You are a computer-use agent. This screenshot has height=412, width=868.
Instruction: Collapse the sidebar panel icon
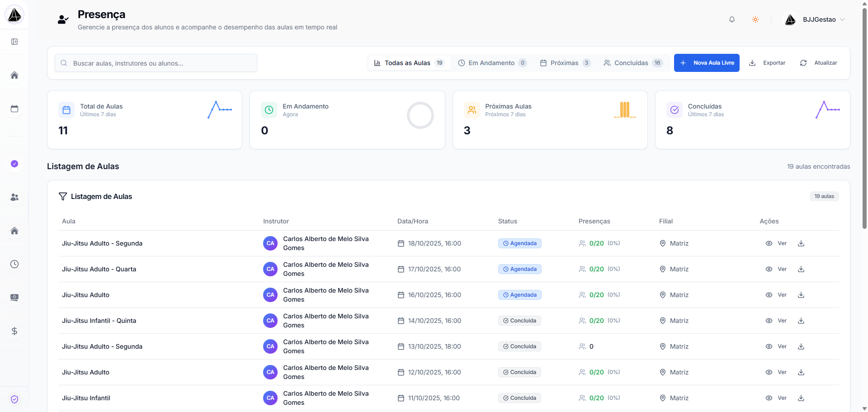14,42
